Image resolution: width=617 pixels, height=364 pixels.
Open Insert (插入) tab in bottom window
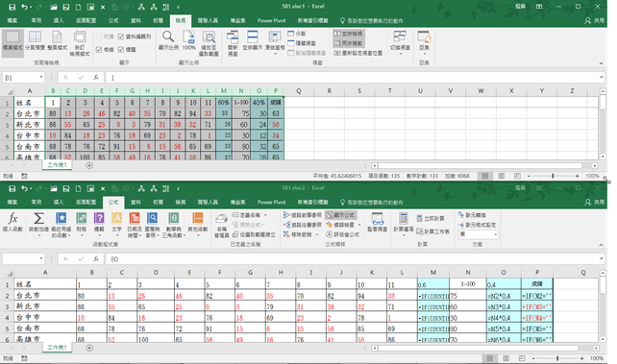(x=59, y=202)
